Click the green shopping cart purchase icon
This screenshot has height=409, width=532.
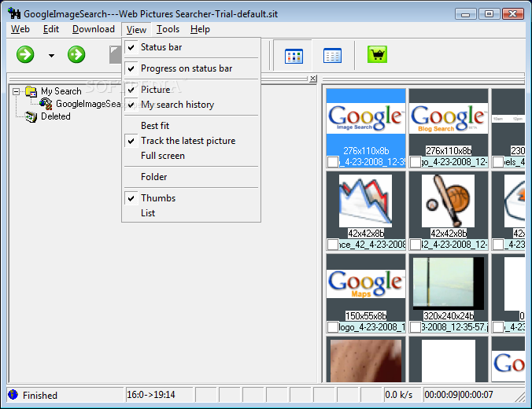[x=377, y=54]
